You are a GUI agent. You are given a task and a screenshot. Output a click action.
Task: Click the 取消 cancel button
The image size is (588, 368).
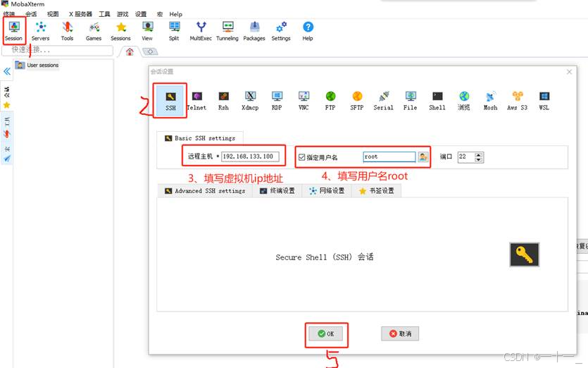tap(400, 333)
